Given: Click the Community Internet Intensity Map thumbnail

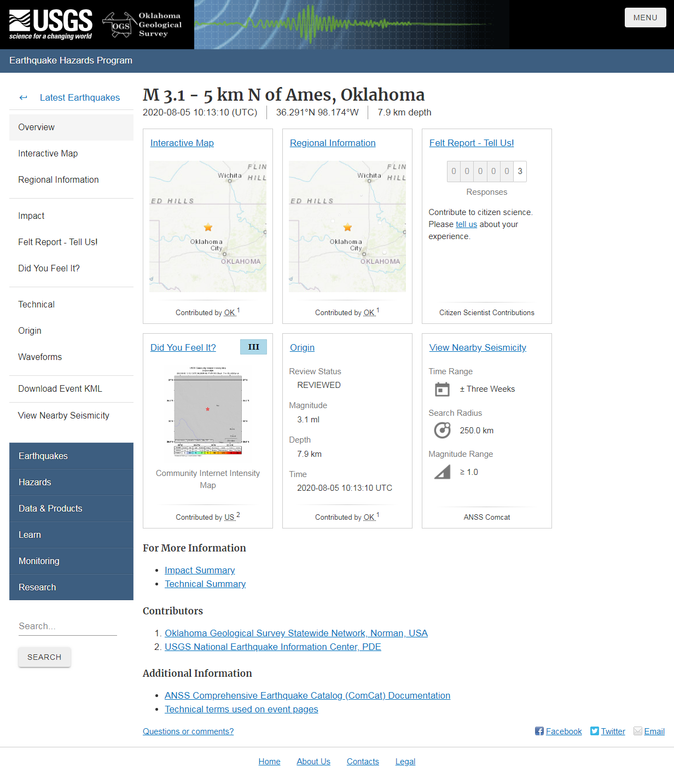Looking at the screenshot, I should pos(207,413).
